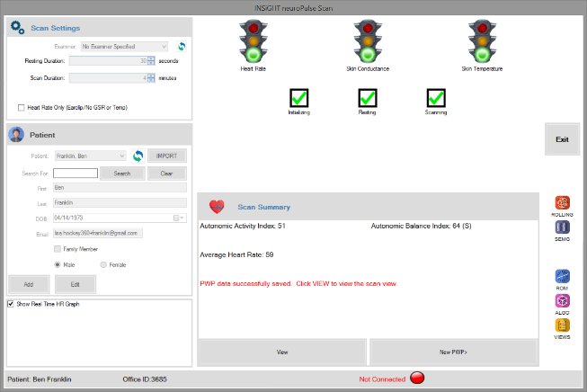Uncheck Show Real Time HR Graph
587x392 pixels.
pos(11,304)
